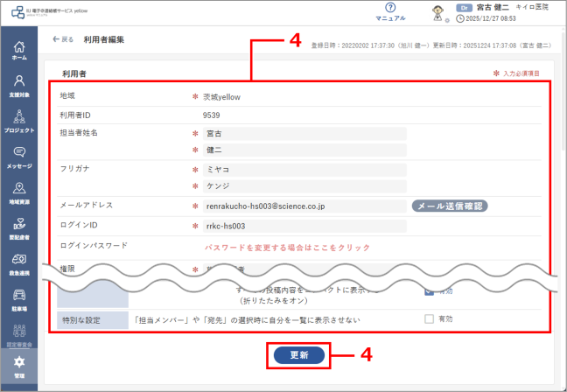567x392 pixels.
Task: Open the ホーム sidebar icon
Action: 18,49
